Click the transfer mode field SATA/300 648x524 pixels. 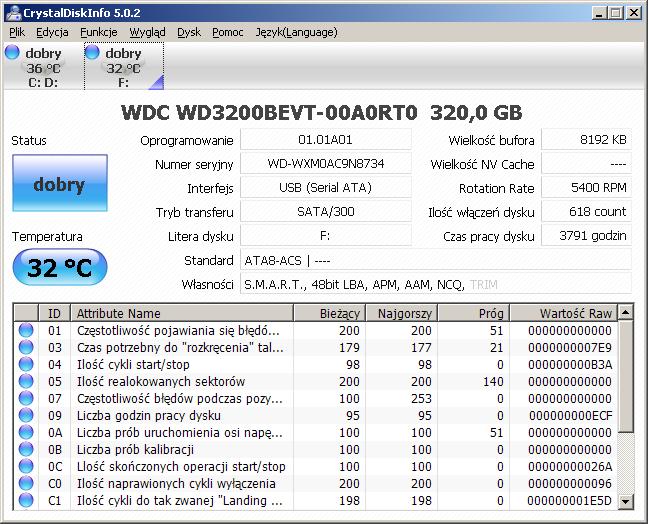point(326,212)
